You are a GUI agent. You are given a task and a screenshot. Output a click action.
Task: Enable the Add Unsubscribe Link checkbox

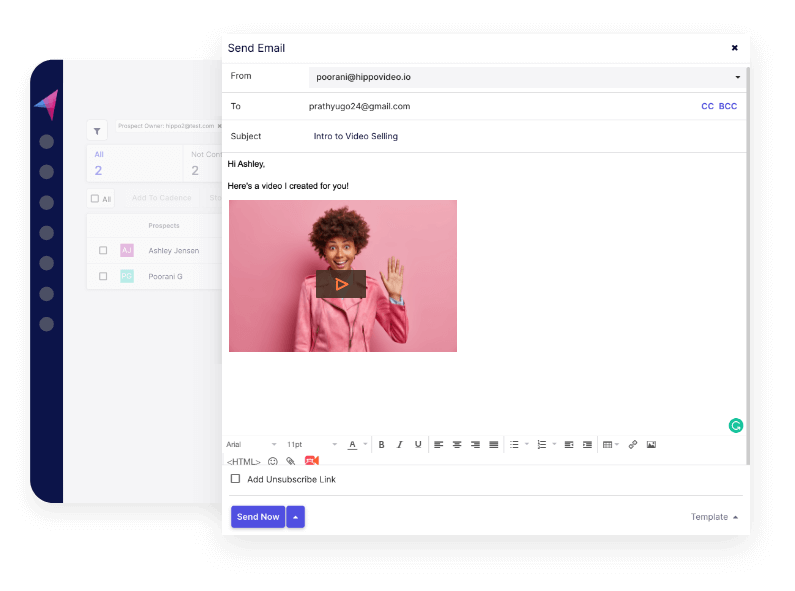tap(236, 479)
